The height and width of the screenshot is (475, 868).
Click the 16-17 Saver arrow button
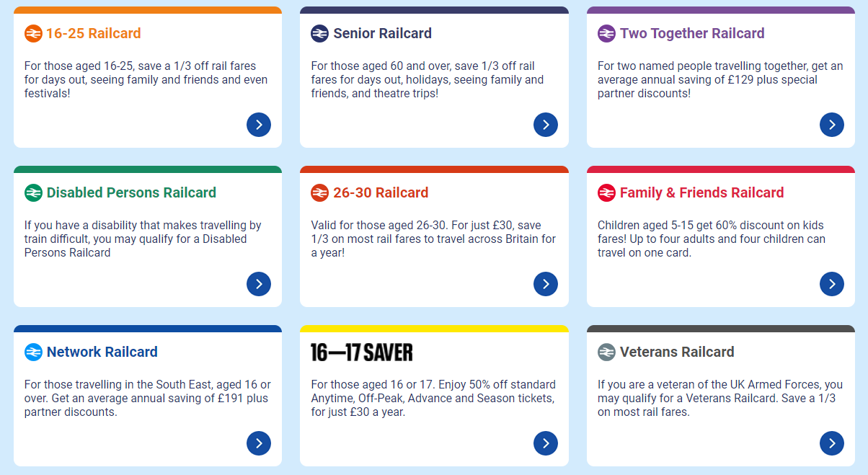click(x=546, y=443)
